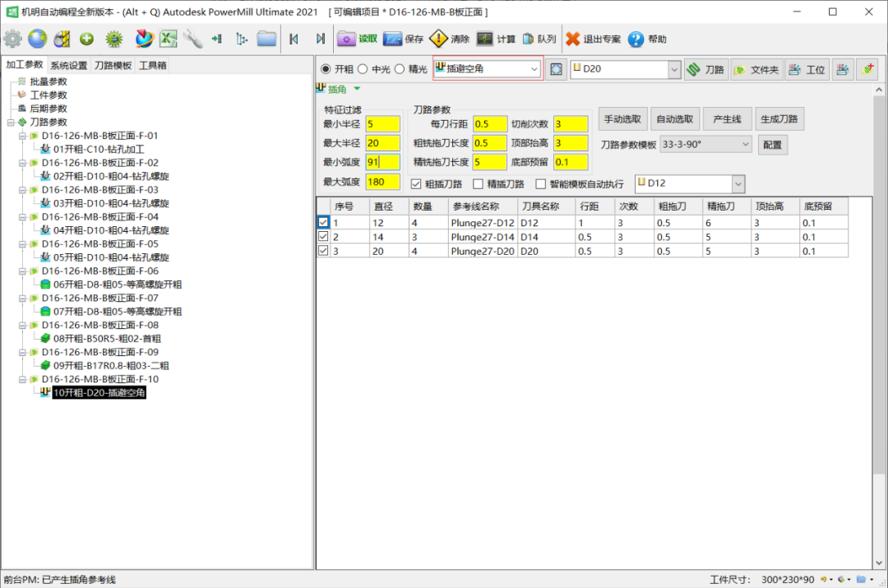
Task: Click the 生成刀路 button
Action: click(779, 119)
